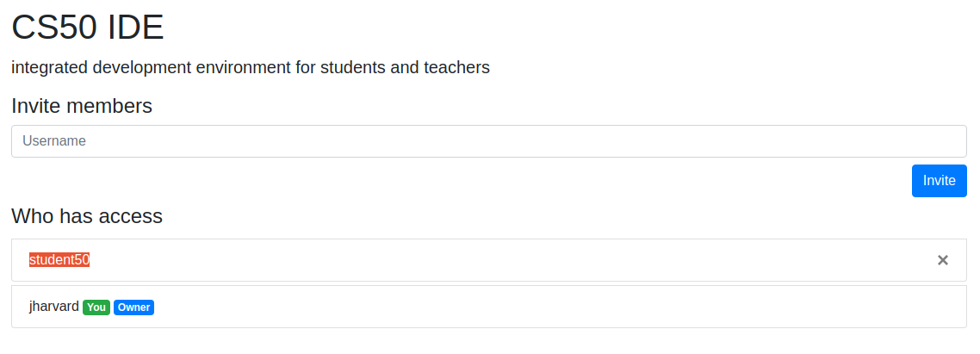Click empty area of student50 row
The width and height of the screenshot is (980, 354).
[500, 260]
